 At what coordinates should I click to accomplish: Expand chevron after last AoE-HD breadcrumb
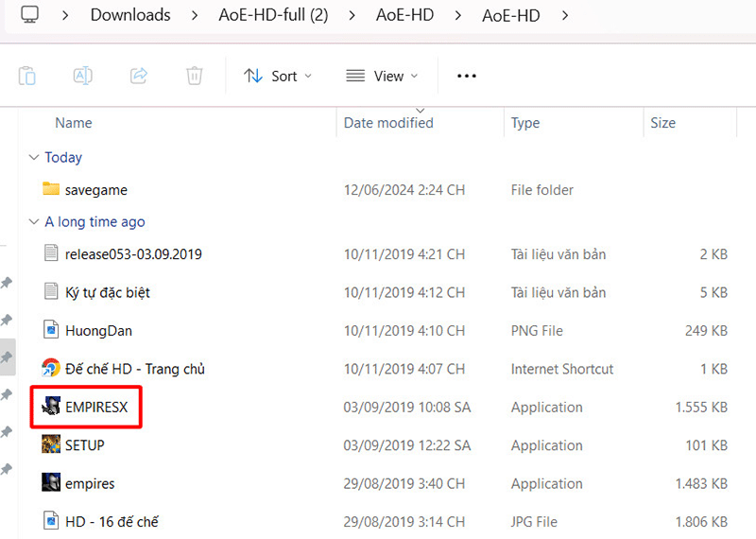565,15
